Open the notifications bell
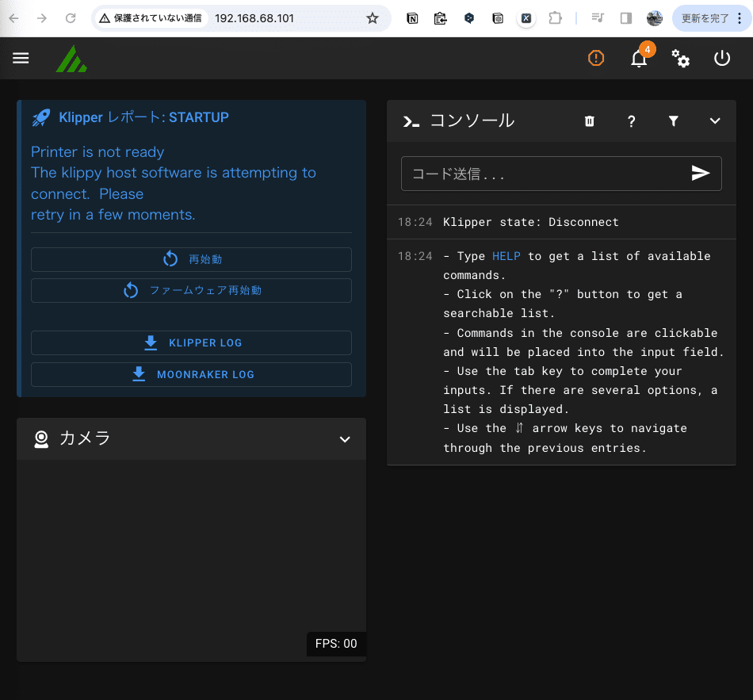 pyautogui.click(x=639, y=59)
